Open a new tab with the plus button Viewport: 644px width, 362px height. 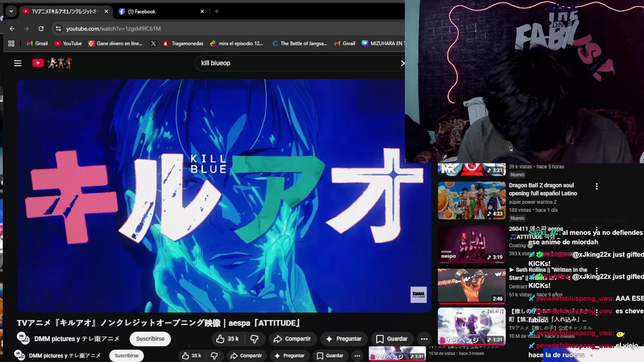(216, 12)
